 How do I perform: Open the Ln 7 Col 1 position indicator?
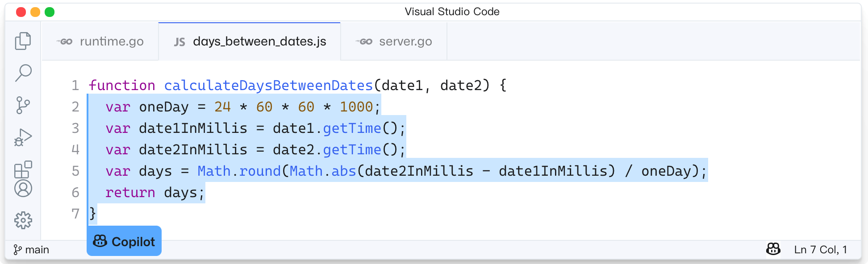(820, 250)
